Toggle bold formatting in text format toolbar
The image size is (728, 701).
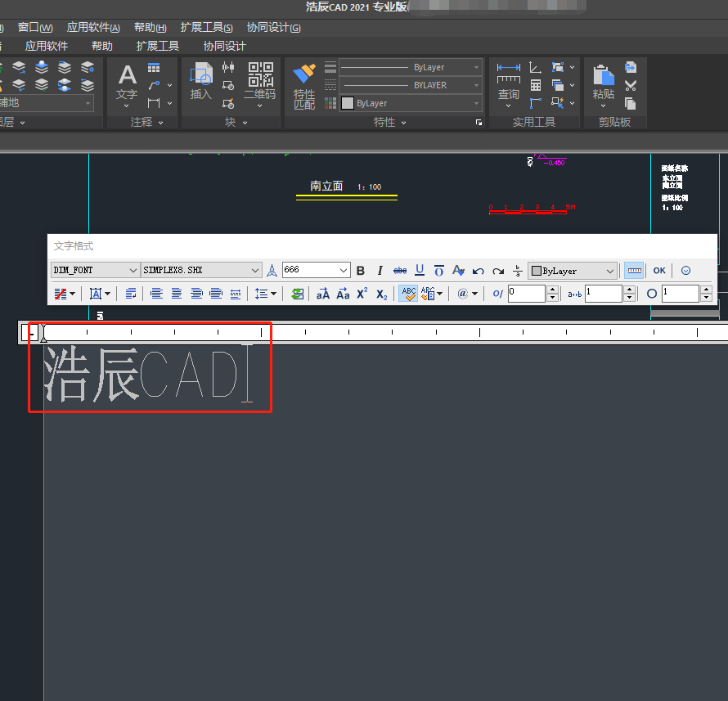pos(360,271)
